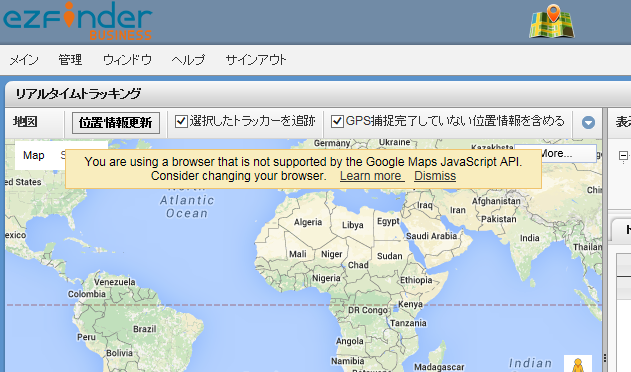Open the ウィンドウ menu

tap(127, 60)
